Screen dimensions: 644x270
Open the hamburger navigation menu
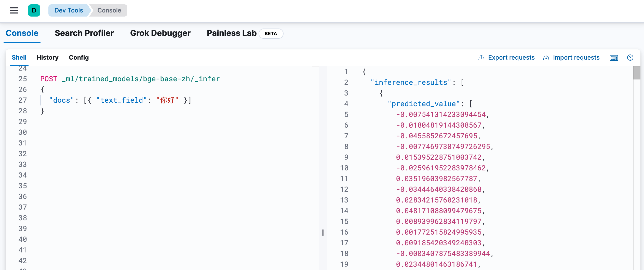[x=14, y=10]
